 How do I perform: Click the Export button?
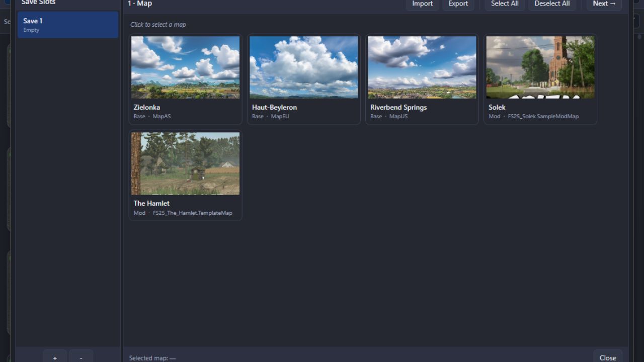click(458, 4)
